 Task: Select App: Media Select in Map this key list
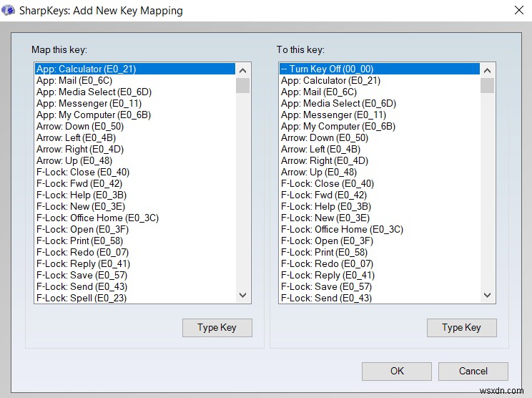tap(135, 92)
